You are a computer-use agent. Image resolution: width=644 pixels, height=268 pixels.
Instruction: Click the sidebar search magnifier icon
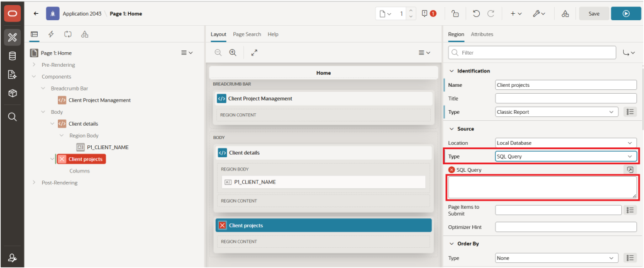(13, 117)
